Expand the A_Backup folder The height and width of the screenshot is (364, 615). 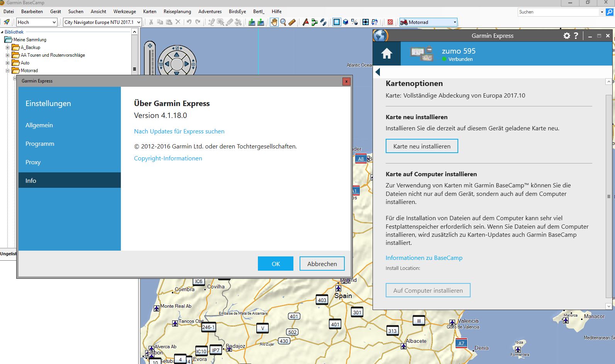7,47
